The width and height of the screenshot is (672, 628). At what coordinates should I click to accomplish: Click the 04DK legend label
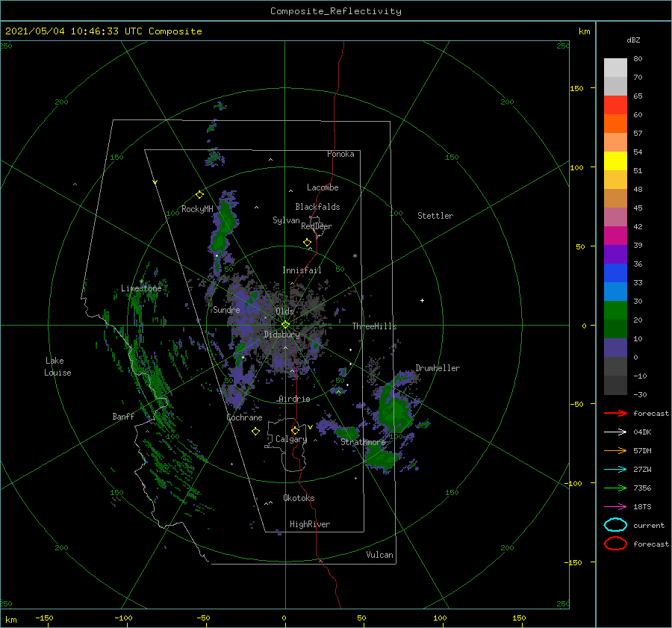pyautogui.click(x=642, y=432)
